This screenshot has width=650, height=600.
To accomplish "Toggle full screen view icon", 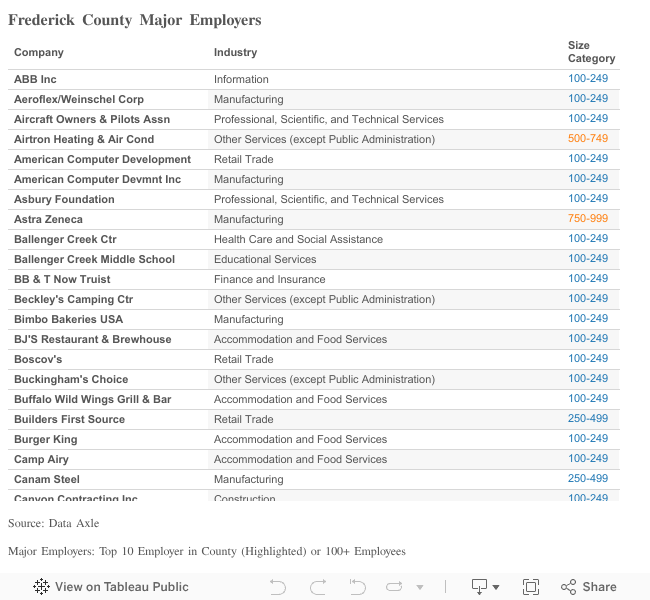I will (531, 587).
